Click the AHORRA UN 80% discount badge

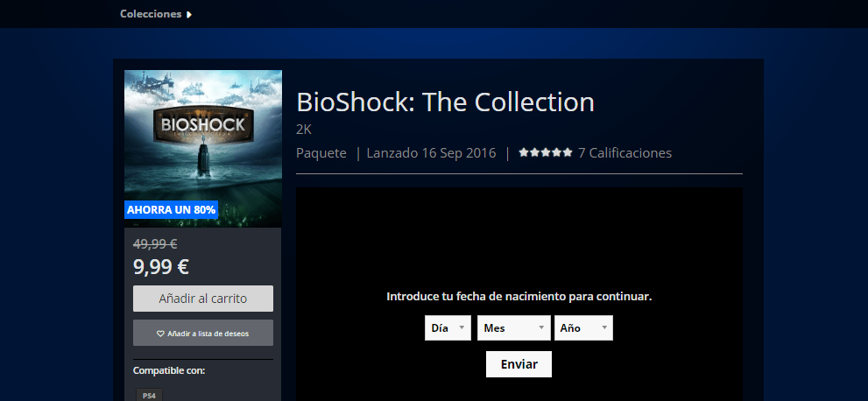click(x=171, y=209)
